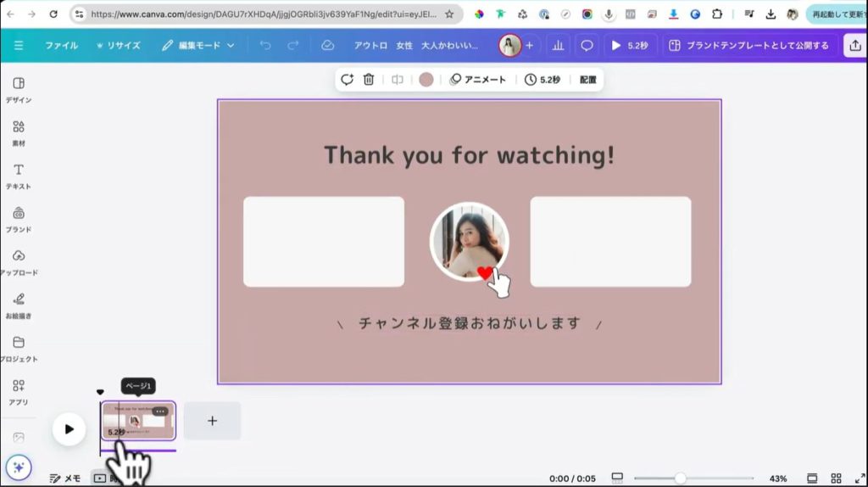
Task: Open the Elements (素材) panel in sidebar
Action: (19, 132)
